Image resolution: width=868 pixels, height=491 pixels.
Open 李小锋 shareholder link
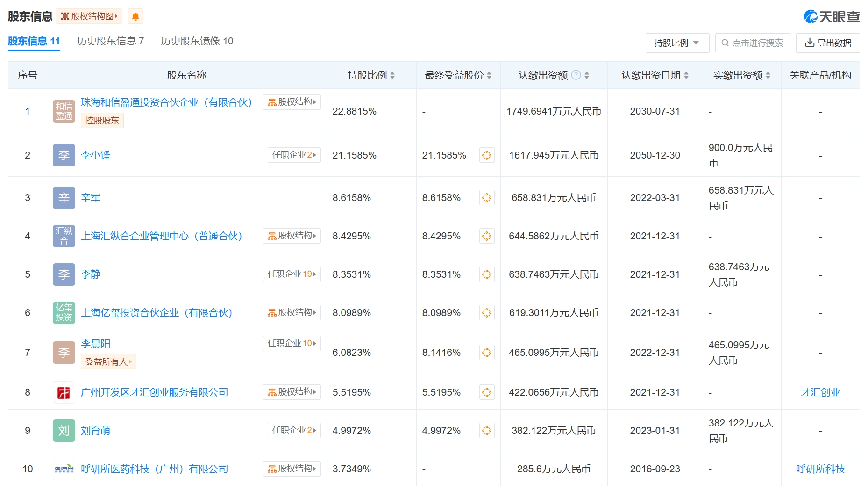96,155
